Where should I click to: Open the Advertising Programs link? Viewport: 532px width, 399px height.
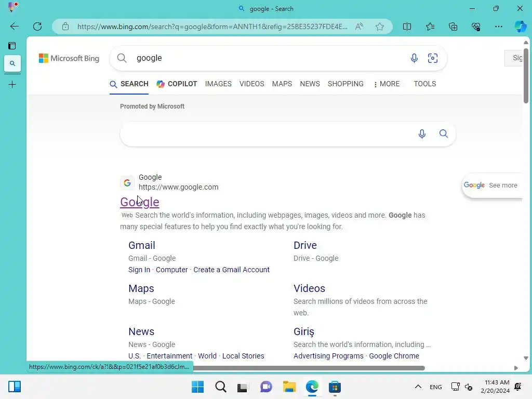[x=328, y=356]
